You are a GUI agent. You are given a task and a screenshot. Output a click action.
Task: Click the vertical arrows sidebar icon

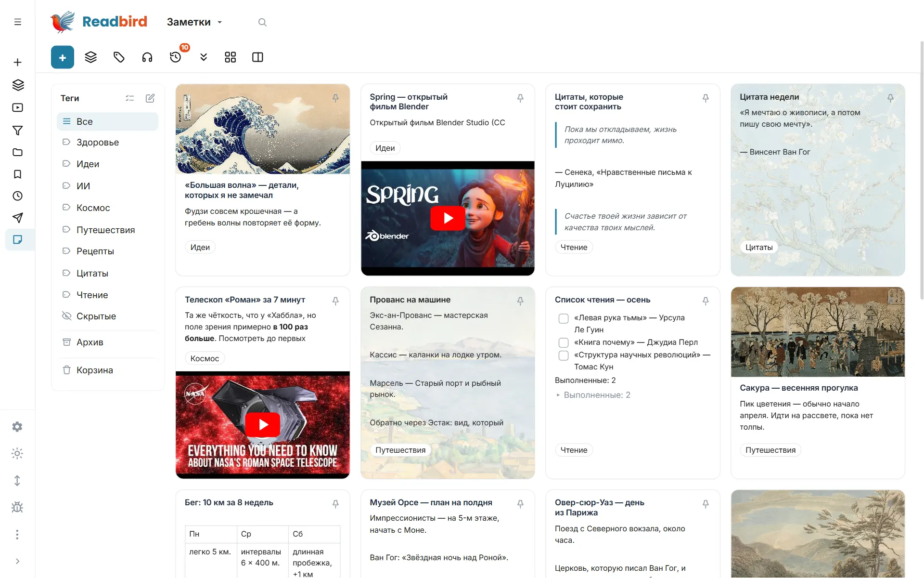click(17, 481)
